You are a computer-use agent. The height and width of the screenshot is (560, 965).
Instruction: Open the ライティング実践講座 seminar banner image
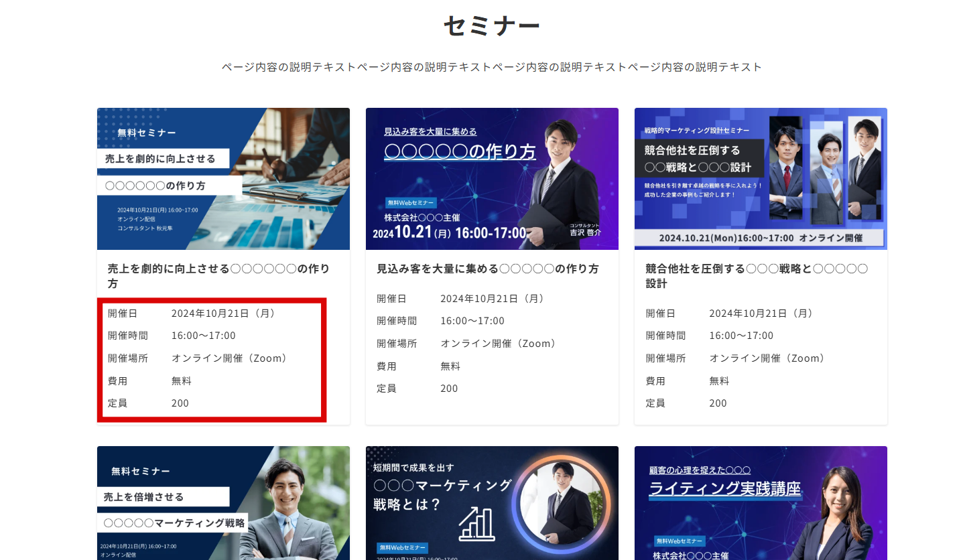(761, 503)
